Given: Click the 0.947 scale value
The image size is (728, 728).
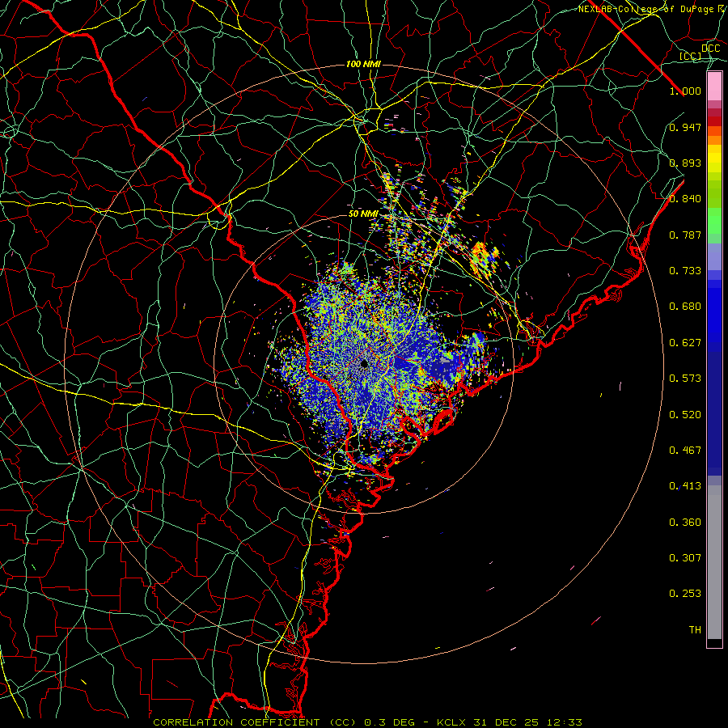Looking at the screenshot, I should [x=685, y=127].
